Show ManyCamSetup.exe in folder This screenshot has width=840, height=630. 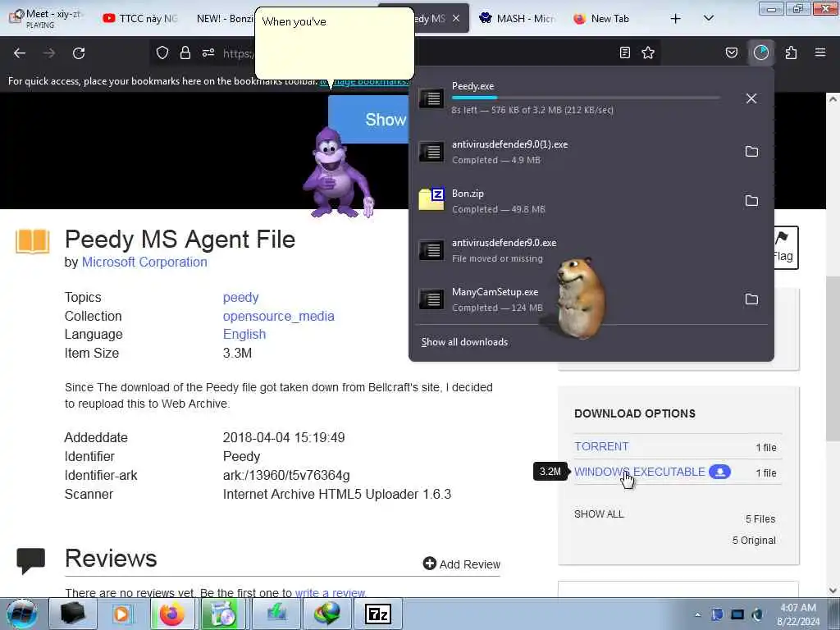point(751,299)
